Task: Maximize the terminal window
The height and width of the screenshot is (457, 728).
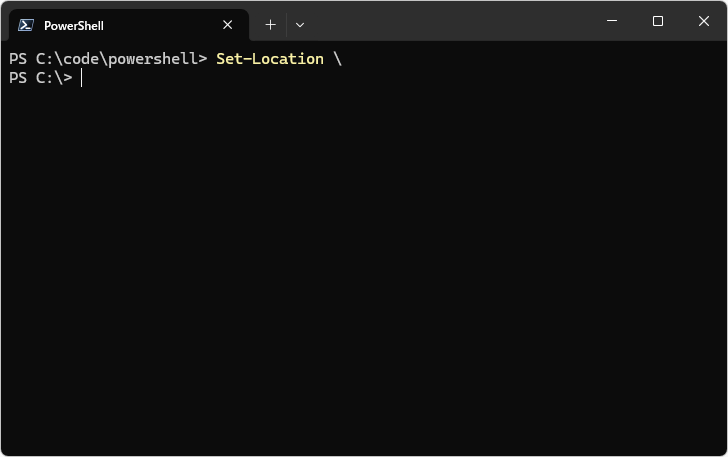Action: pos(658,21)
